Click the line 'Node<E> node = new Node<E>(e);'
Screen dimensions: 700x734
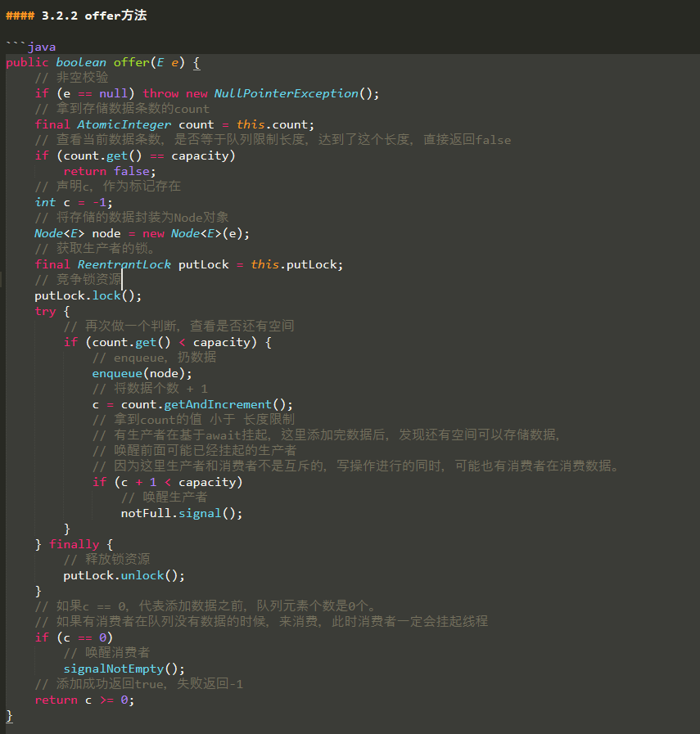(x=142, y=233)
